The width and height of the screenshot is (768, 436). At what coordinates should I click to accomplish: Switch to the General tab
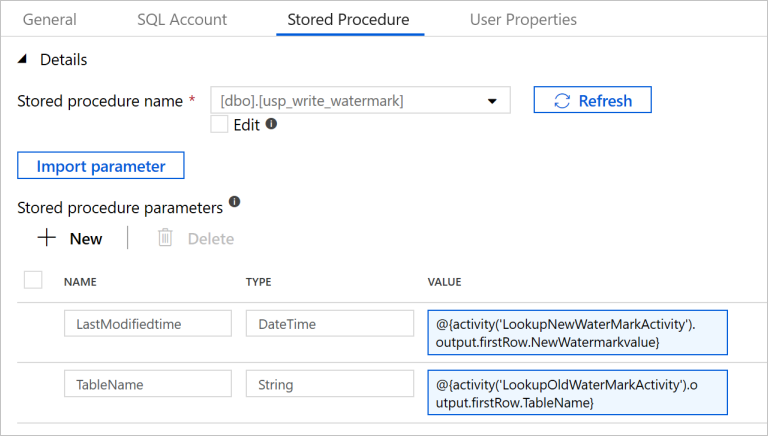(49, 19)
